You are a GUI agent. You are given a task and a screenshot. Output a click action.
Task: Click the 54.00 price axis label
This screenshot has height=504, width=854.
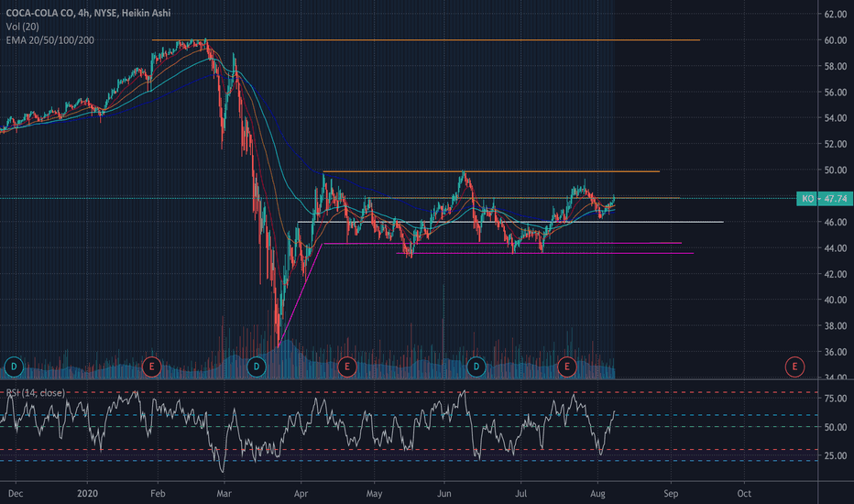tap(835, 118)
